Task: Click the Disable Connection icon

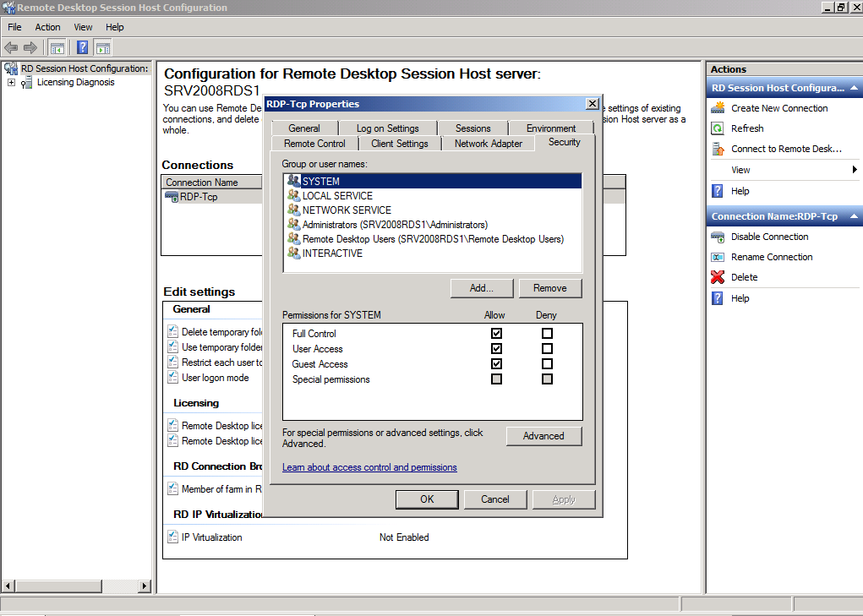Action: point(718,237)
